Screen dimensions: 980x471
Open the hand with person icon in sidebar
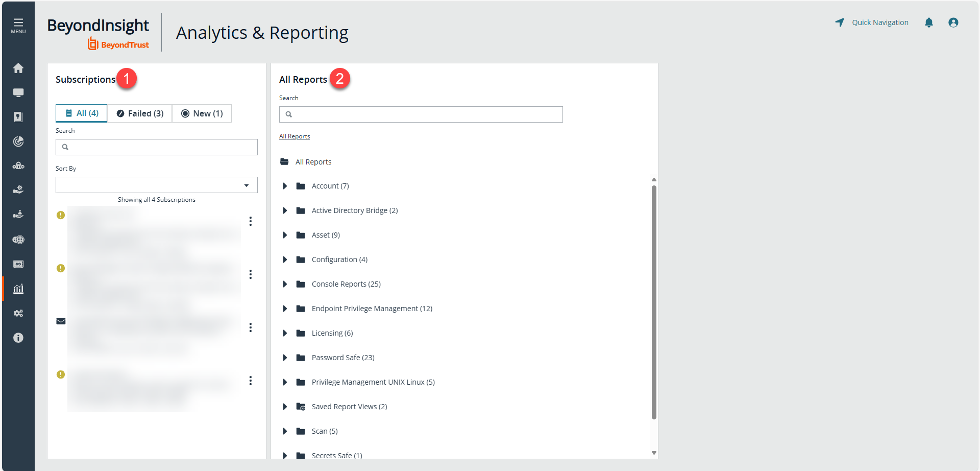click(18, 215)
